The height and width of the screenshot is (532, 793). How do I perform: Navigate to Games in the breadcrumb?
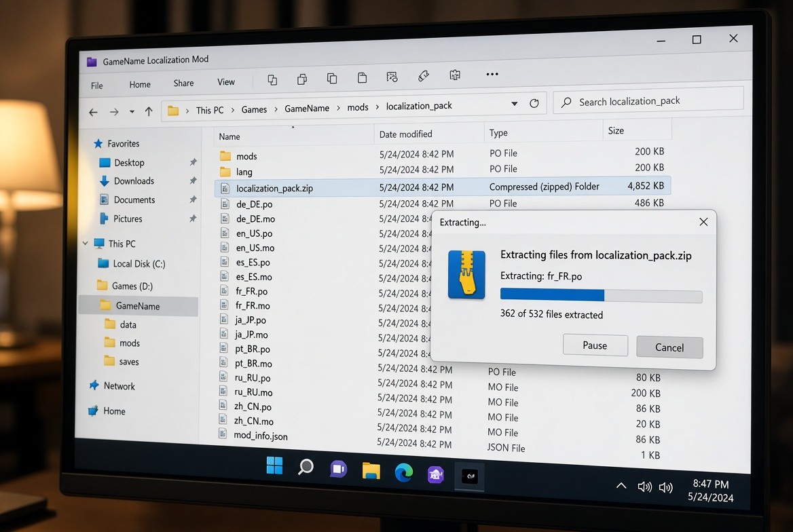[x=254, y=109]
